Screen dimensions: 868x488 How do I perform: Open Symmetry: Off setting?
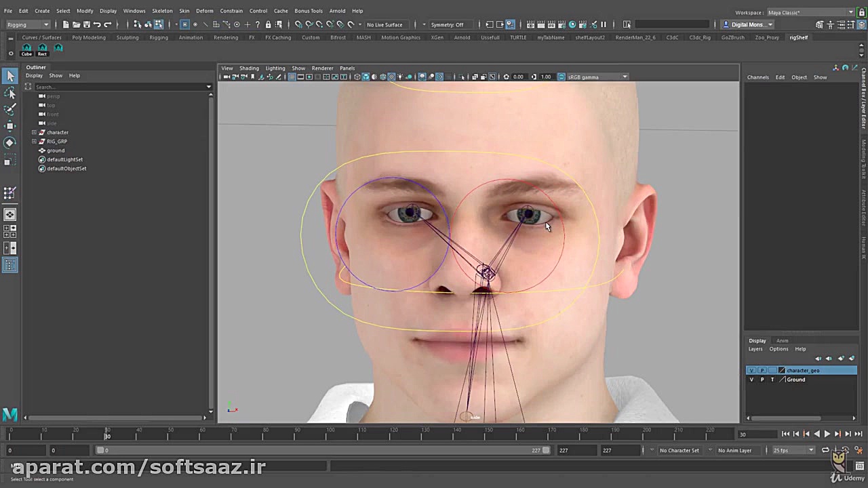(x=447, y=24)
